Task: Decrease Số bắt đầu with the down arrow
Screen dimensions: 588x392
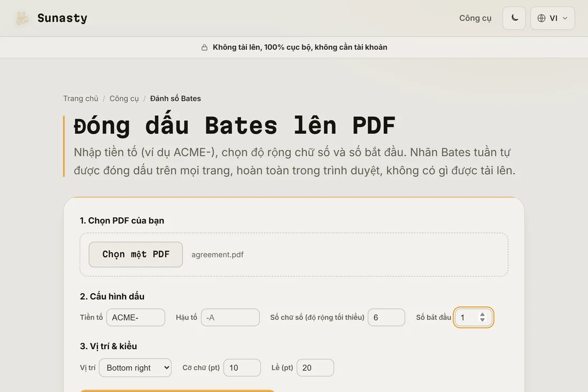Action: click(x=483, y=320)
